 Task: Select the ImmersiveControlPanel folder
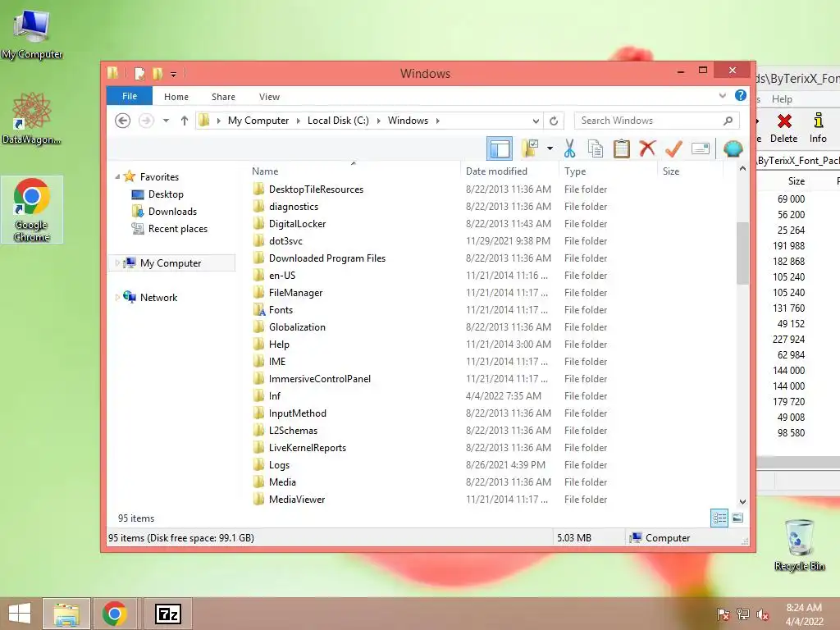(320, 379)
